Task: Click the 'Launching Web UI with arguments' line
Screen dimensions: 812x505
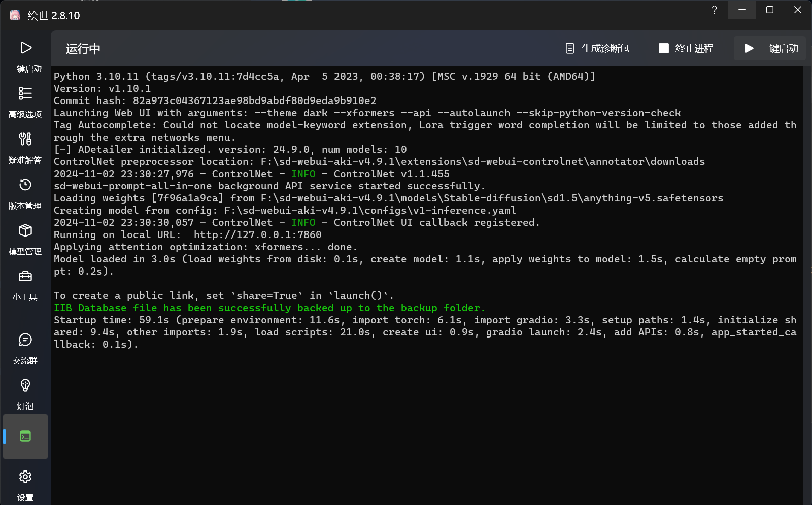Action: (x=367, y=113)
